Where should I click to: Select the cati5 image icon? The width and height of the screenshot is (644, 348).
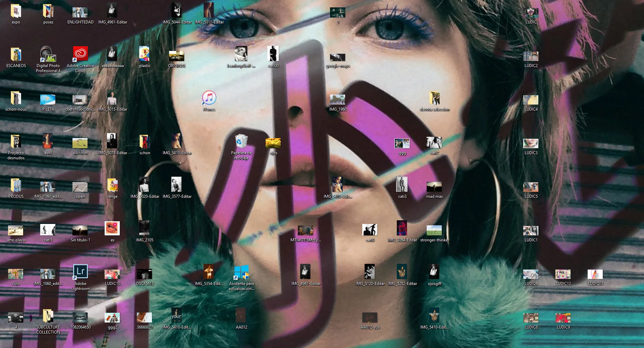(48, 230)
